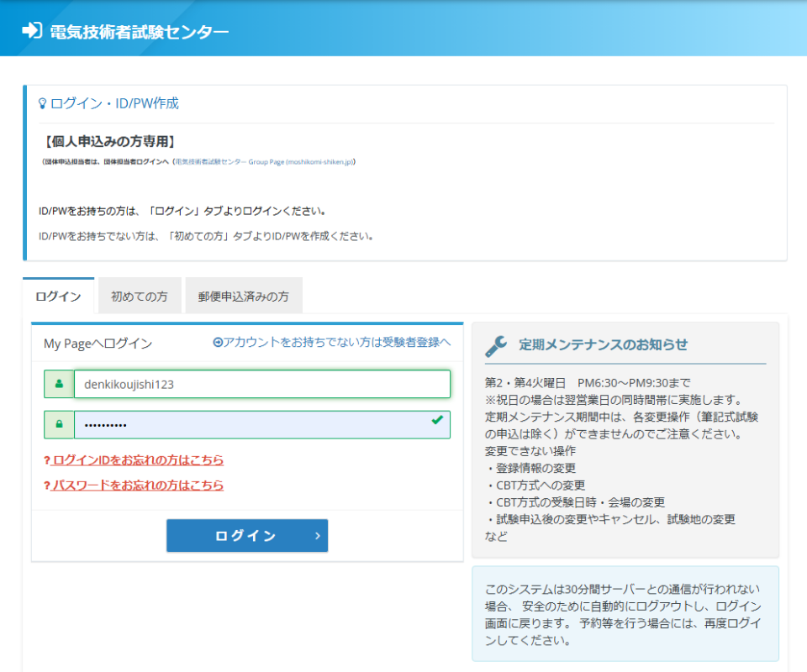The width and height of the screenshot is (807, 672).
Task: Click ・CBT方式の受験日時・会場の変更 item
Action: tap(575, 502)
